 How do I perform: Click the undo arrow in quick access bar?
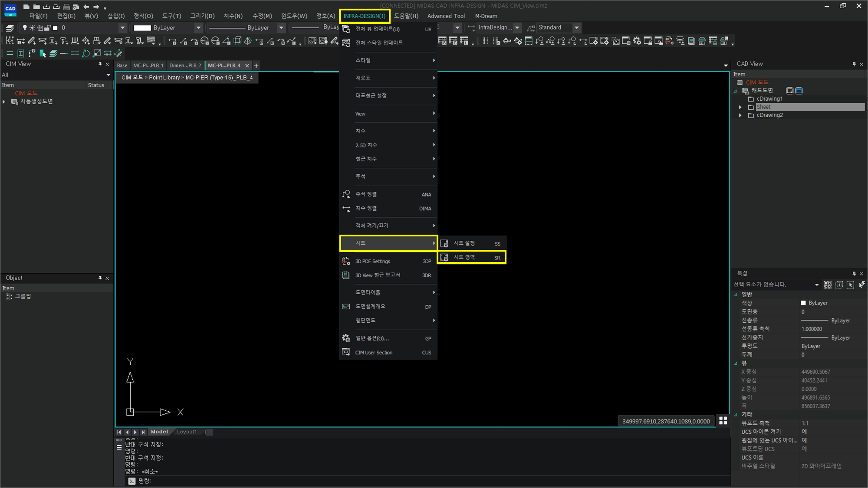(x=86, y=7)
